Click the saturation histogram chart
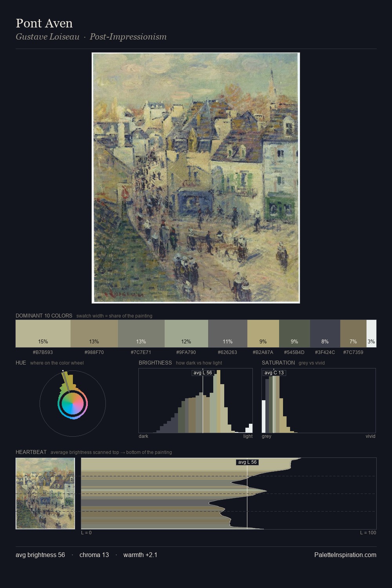 (319, 401)
